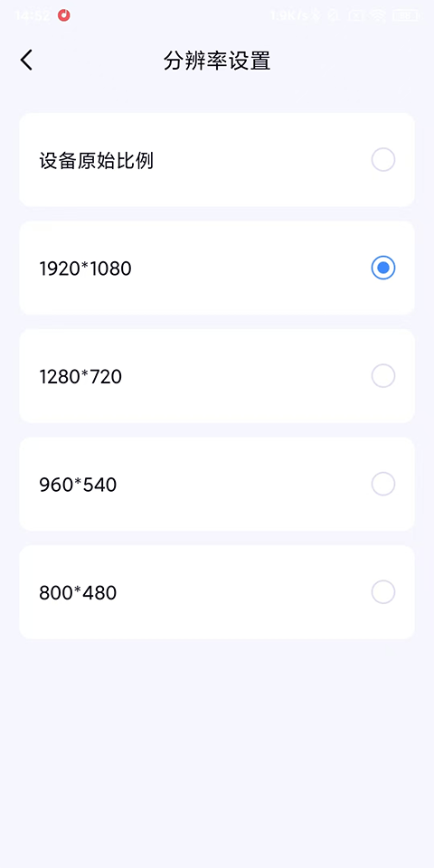Enable the 1280*720 radio button
The image size is (434, 868).
[383, 376]
